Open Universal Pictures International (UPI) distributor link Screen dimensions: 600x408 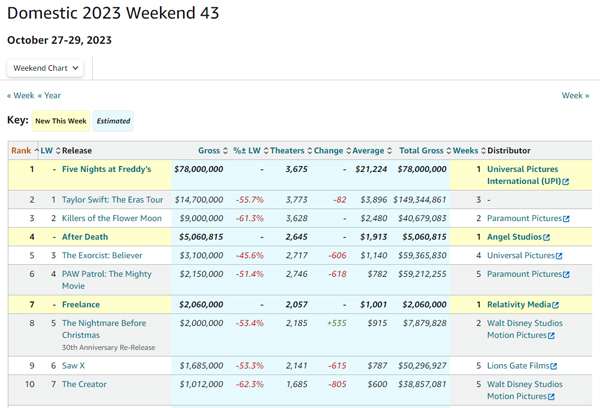pos(524,175)
